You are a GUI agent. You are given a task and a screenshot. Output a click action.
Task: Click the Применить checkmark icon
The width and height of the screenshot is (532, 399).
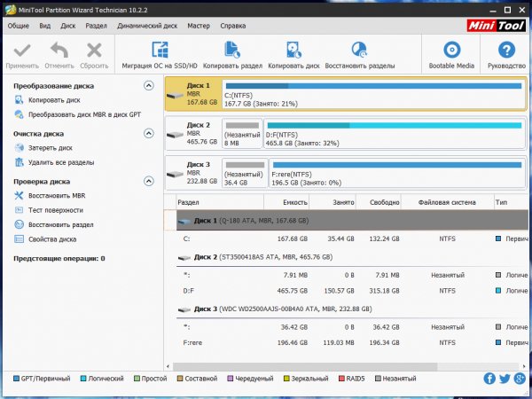pos(22,51)
